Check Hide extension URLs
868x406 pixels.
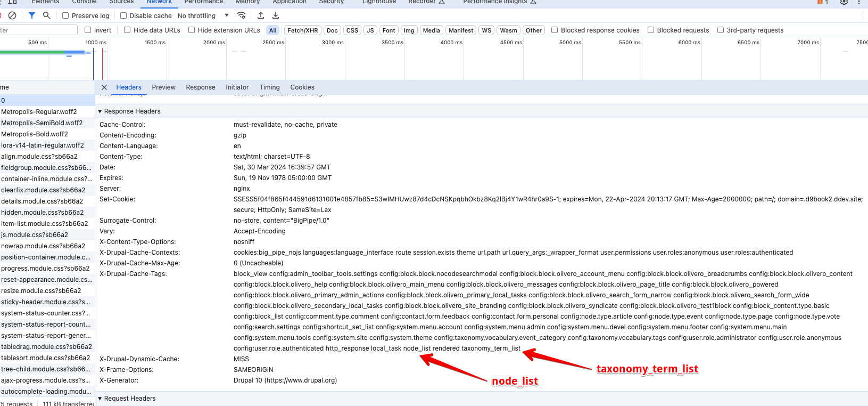coord(192,30)
